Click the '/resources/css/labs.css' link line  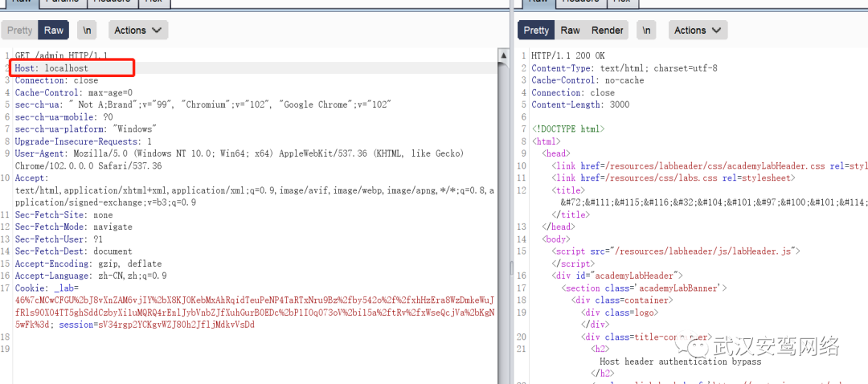pyautogui.click(x=674, y=178)
